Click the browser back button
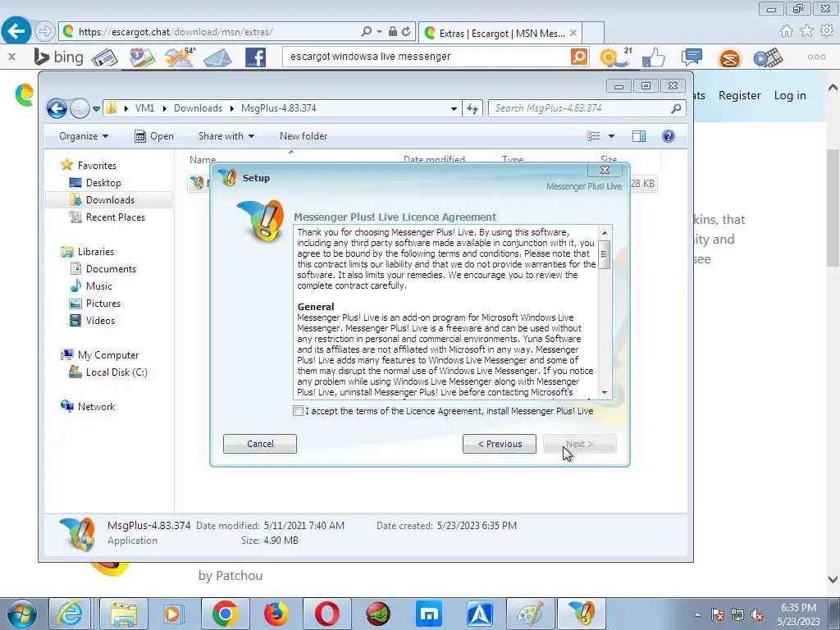 coord(16,30)
